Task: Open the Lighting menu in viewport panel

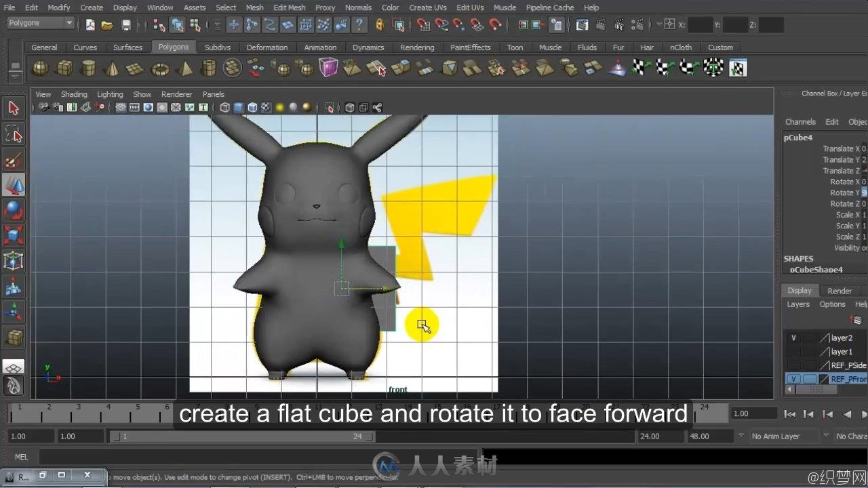Action: coord(110,94)
